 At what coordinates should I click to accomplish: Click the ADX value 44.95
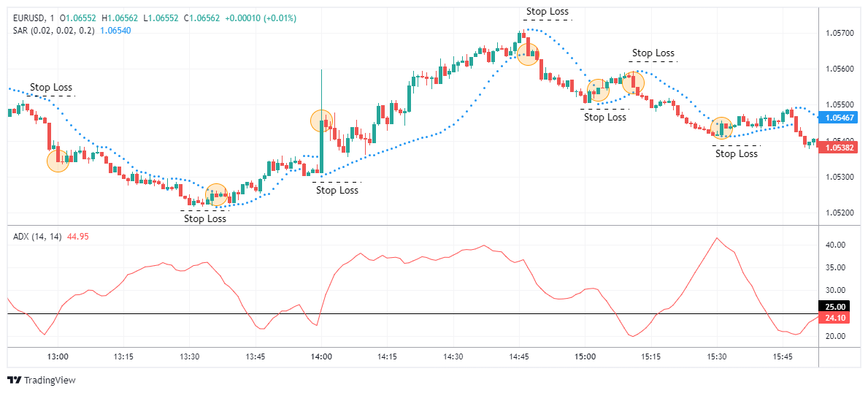[x=77, y=236]
